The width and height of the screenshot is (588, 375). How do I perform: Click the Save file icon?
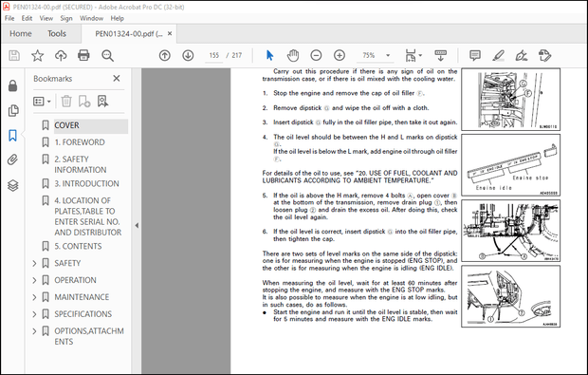[x=14, y=56]
